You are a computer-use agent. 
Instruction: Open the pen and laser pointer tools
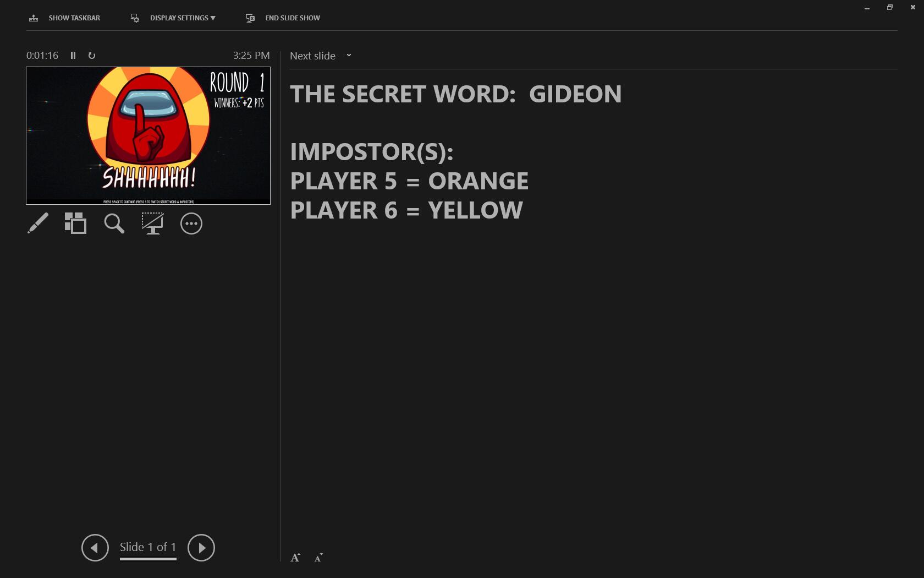[38, 223]
